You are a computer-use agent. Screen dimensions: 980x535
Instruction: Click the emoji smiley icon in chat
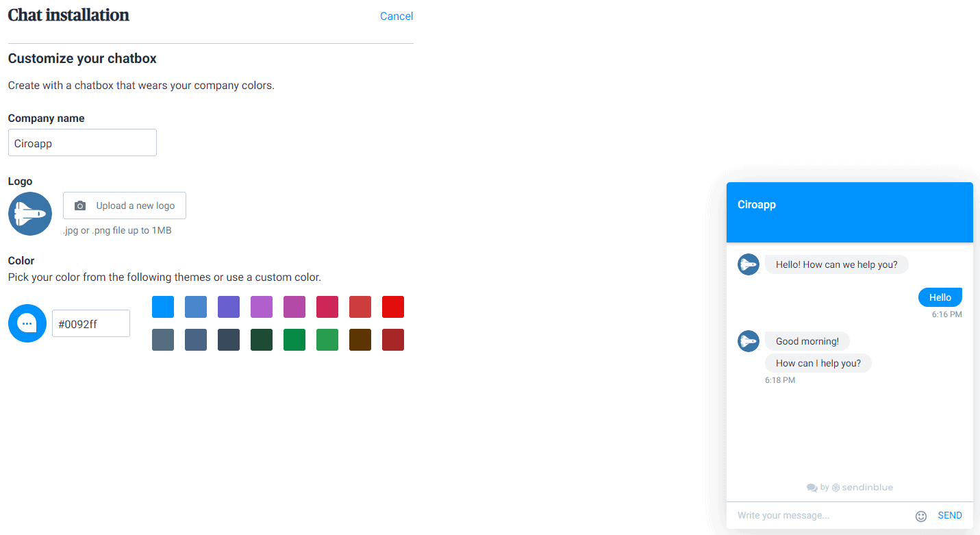click(921, 517)
